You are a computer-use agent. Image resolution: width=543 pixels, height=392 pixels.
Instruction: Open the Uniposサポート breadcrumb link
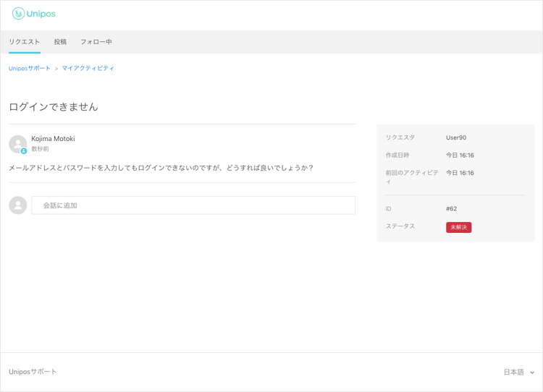(30, 68)
